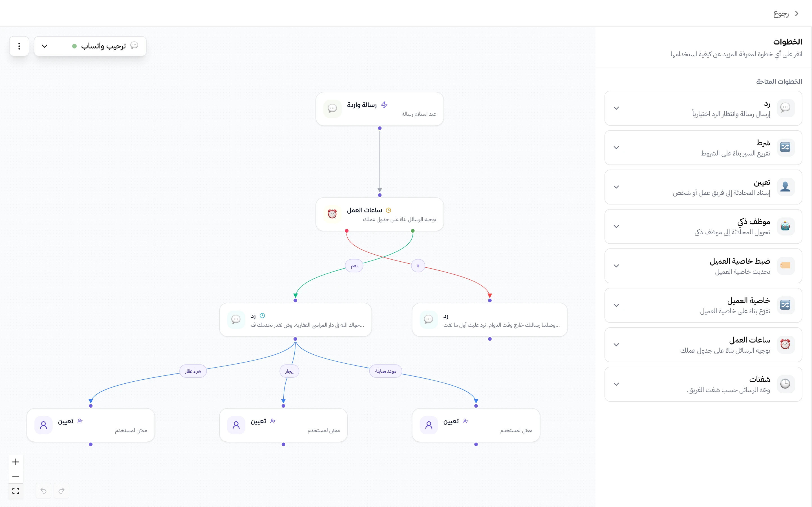Image resolution: width=812 pixels, height=507 pixels.
Task: Open the three-dot options menu
Action: point(19,46)
